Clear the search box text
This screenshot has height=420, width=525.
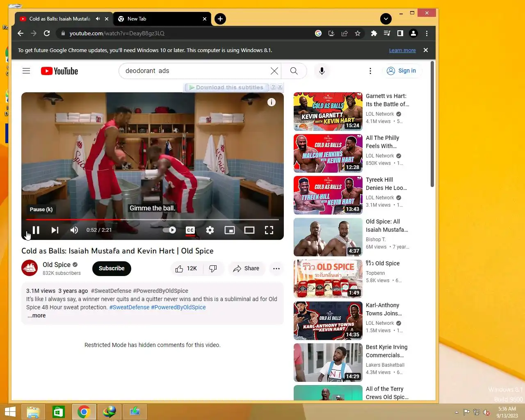tap(274, 71)
